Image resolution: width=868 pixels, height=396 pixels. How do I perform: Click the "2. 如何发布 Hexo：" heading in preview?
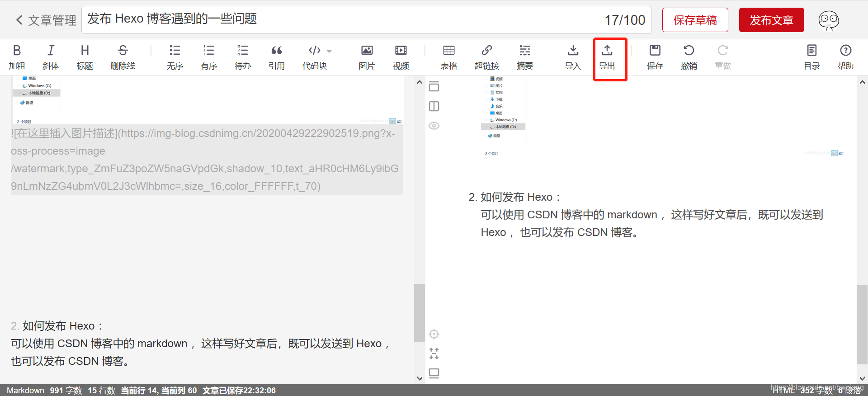[x=515, y=197]
